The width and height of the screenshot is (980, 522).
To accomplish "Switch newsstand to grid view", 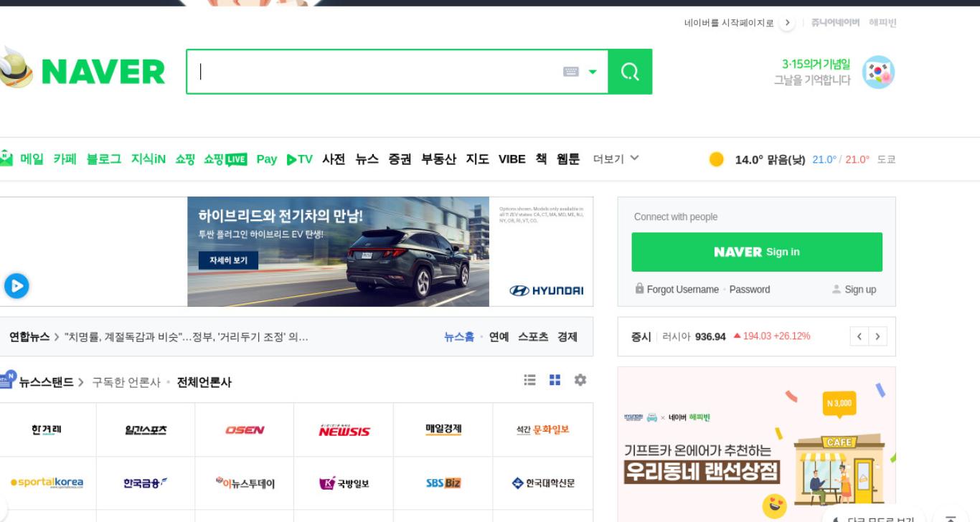I will click(555, 380).
